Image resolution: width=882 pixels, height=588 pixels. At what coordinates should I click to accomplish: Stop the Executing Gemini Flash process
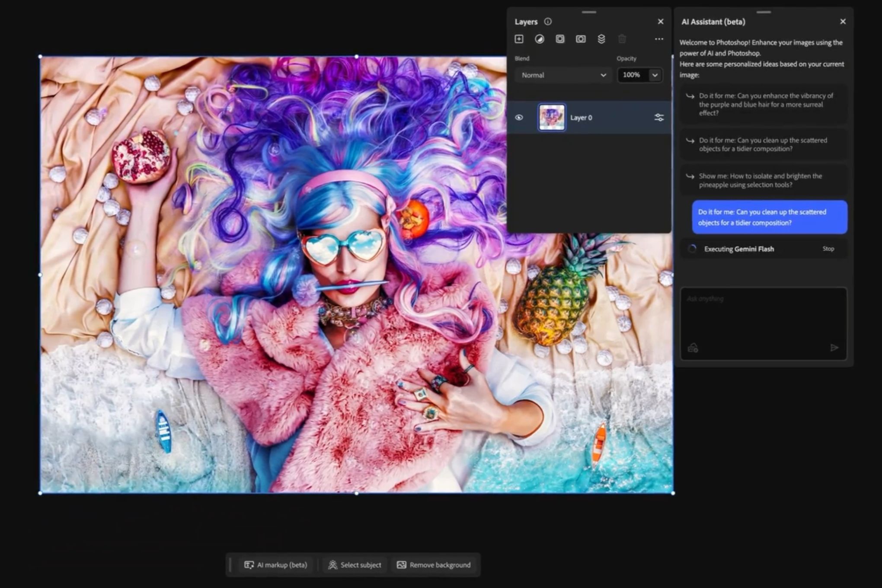(x=828, y=249)
